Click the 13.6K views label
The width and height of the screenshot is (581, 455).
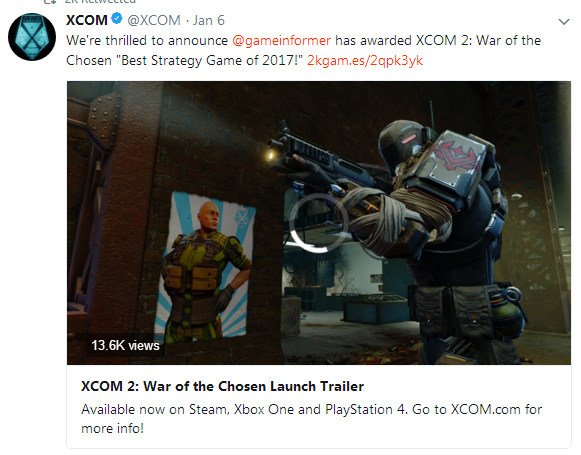pos(125,345)
